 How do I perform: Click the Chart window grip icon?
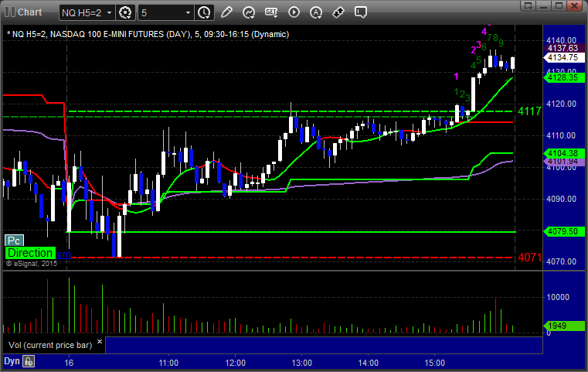[x=9, y=12]
